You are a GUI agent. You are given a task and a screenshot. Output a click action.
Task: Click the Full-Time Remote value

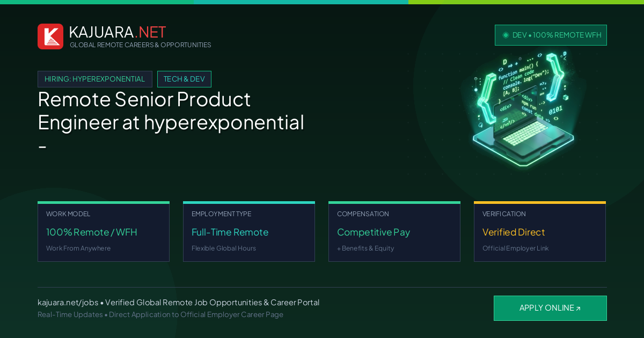click(230, 232)
